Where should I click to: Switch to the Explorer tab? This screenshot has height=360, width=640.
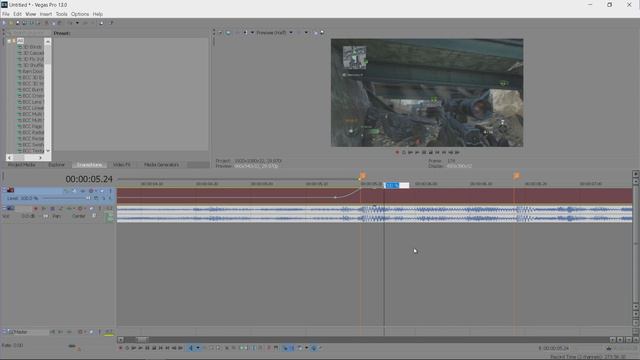[56, 164]
